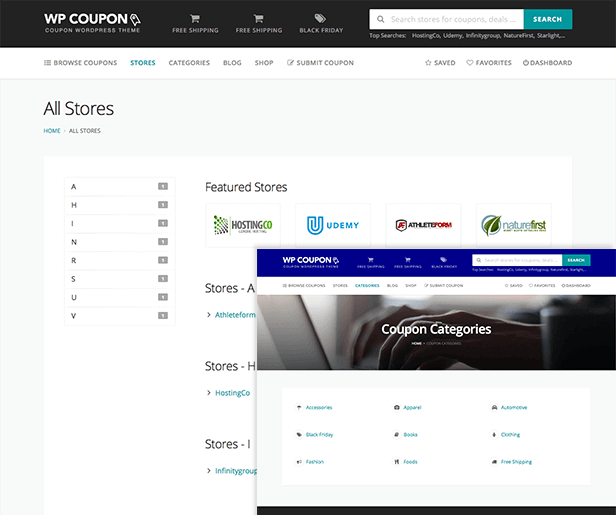Viewport: 616px width, 515px height.
Task: Open the Athleteform store link
Action: tap(235, 315)
